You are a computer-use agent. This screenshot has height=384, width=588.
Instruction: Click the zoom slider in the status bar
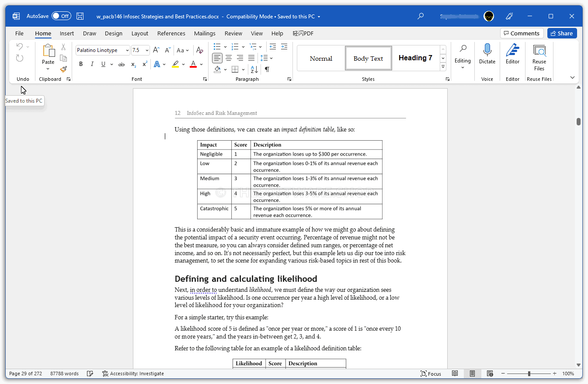click(529, 374)
